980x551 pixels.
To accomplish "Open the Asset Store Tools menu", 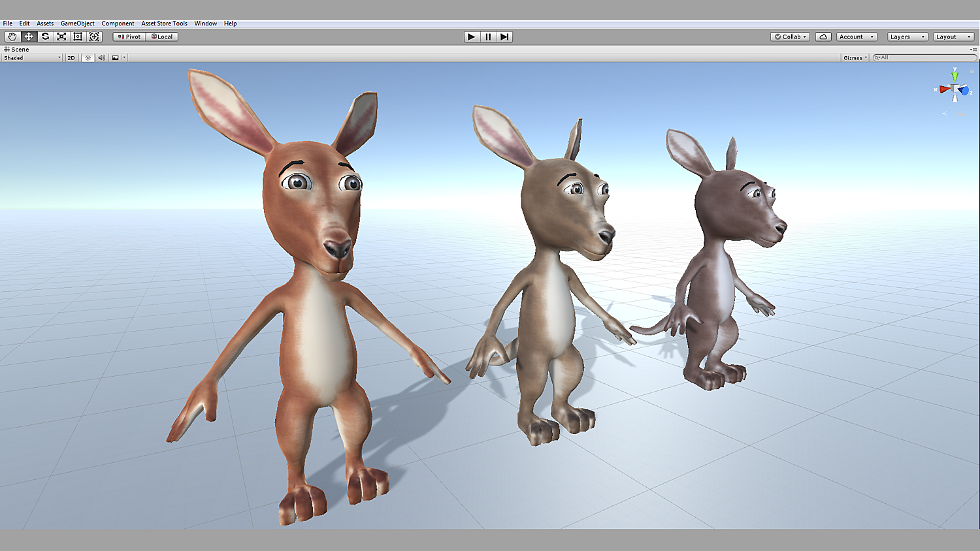I will click(164, 24).
